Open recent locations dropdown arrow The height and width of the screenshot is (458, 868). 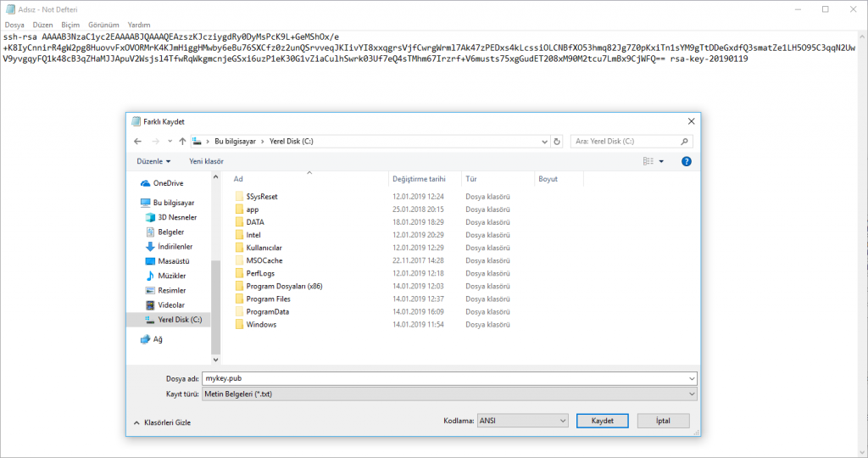pos(170,142)
